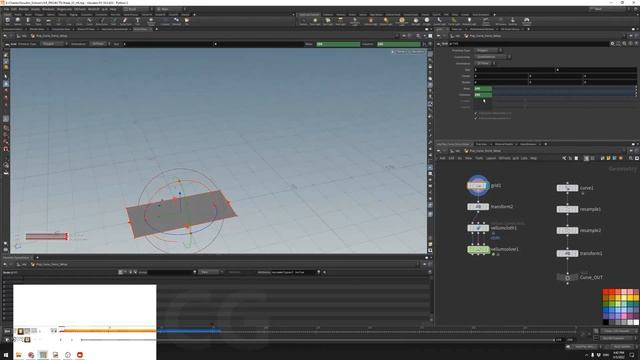Select the green vellumsolver1 node

[x=478, y=249]
